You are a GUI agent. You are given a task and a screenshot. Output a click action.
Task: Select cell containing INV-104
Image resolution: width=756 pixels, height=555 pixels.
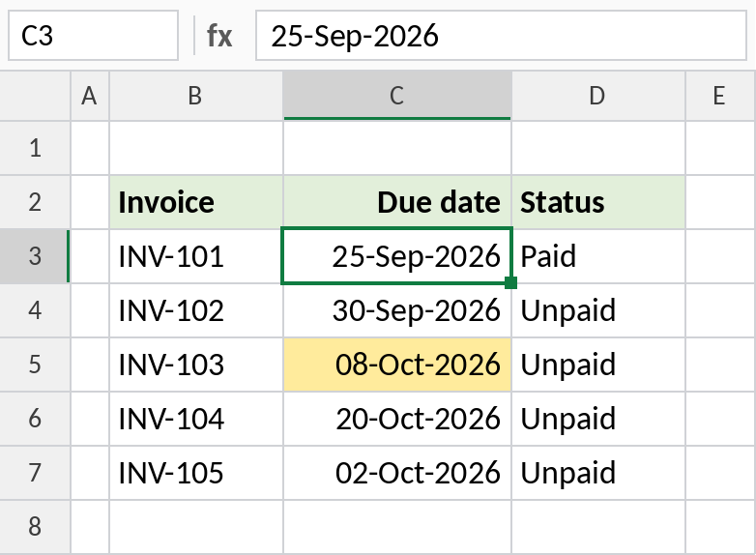[196, 418]
